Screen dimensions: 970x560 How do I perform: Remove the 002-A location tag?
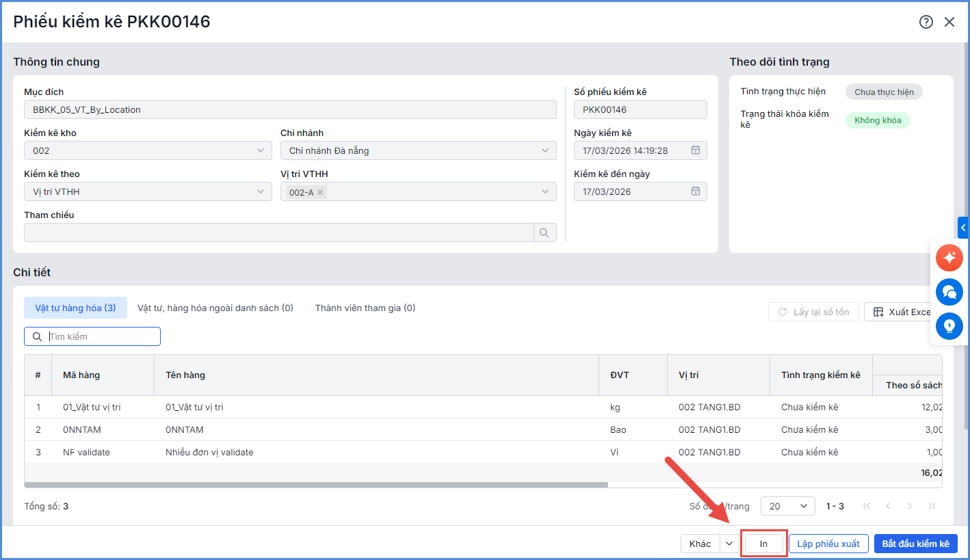(320, 192)
